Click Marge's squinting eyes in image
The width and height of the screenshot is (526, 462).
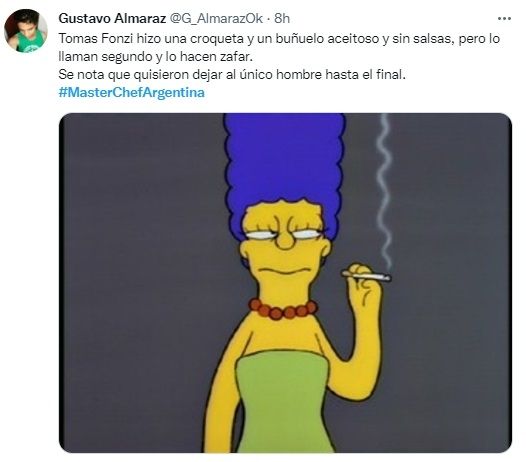tap(284, 234)
